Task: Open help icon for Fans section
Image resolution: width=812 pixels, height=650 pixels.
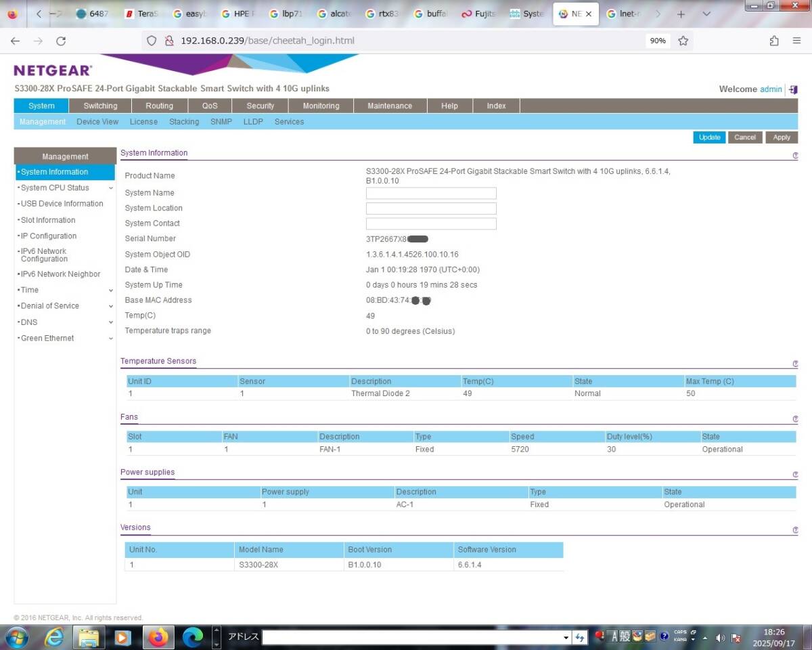Action: pyautogui.click(x=795, y=419)
